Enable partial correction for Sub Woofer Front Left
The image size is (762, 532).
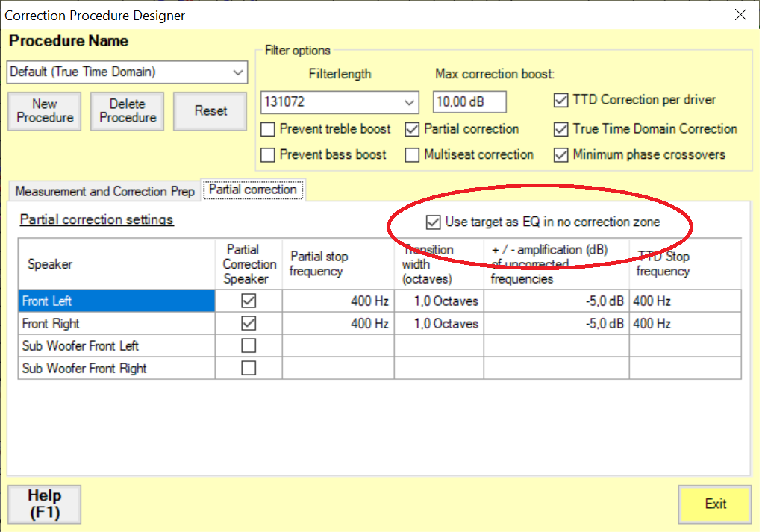(249, 346)
